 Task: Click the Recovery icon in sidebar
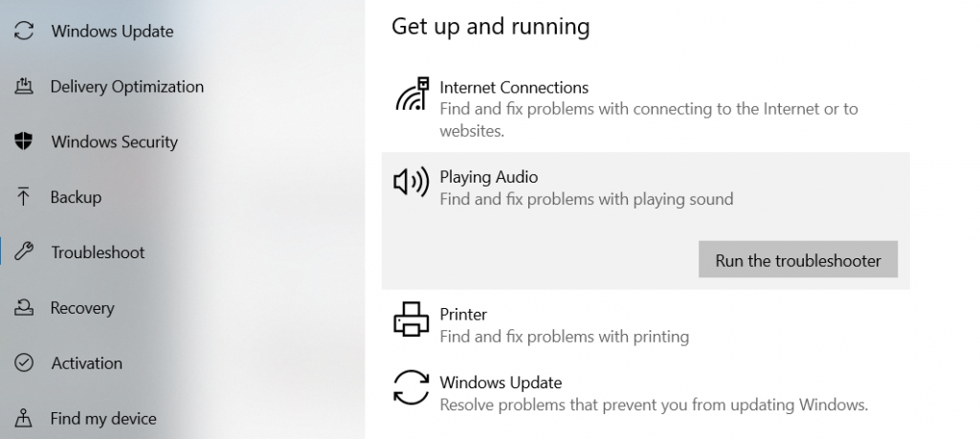(24, 308)
